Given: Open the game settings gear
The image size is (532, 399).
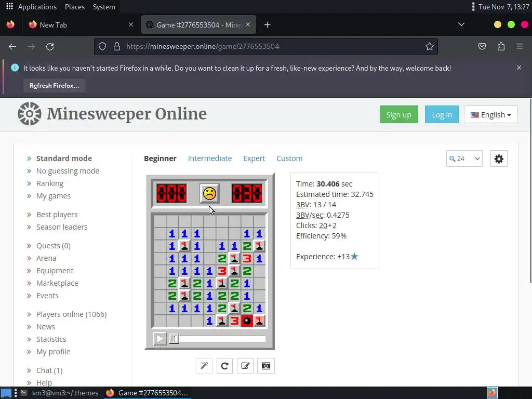Looking at the screenshot, I should point(499,158).
